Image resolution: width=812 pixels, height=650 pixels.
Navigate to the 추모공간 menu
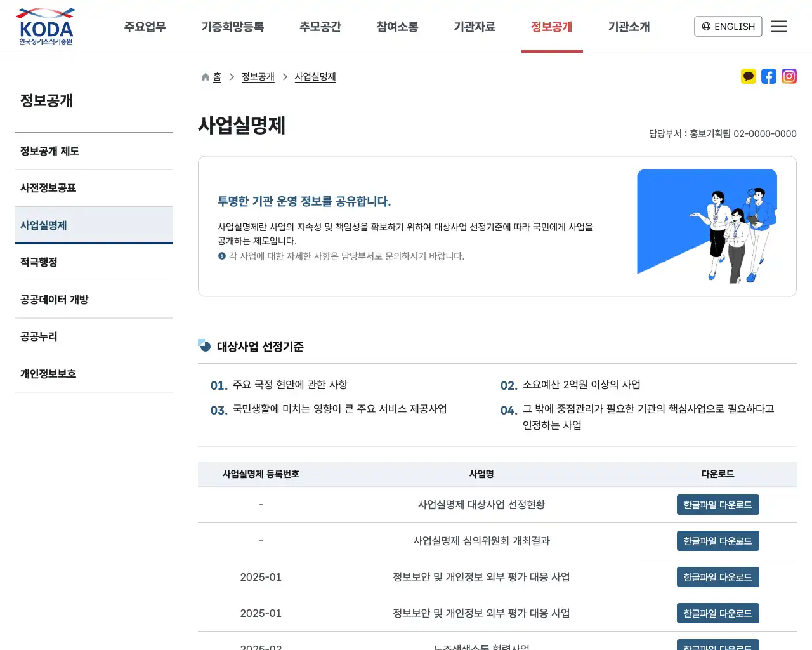pyautogui.click(x=320, y=27)
